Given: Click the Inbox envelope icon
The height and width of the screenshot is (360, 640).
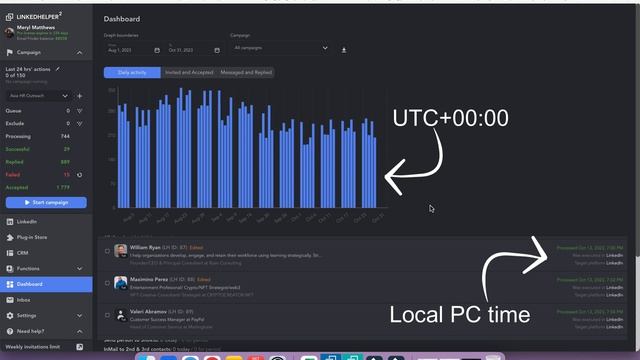Looking at the screenshot, I should click(10, 300).
